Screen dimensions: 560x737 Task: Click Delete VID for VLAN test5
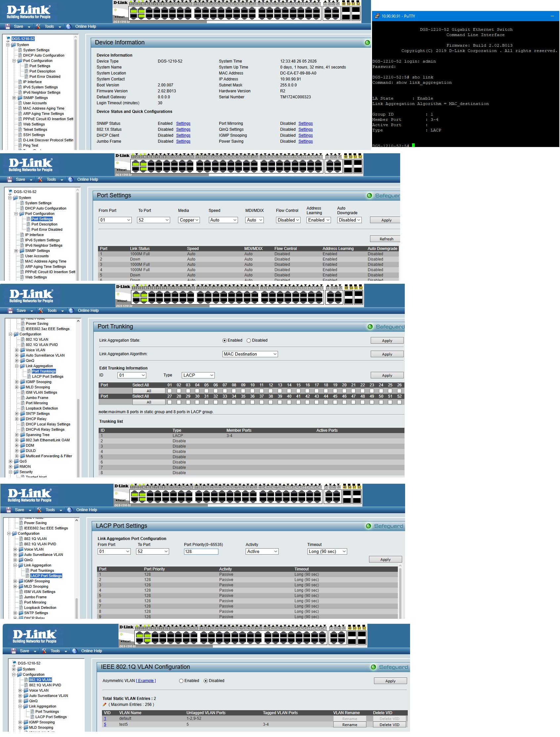point(389,725)
